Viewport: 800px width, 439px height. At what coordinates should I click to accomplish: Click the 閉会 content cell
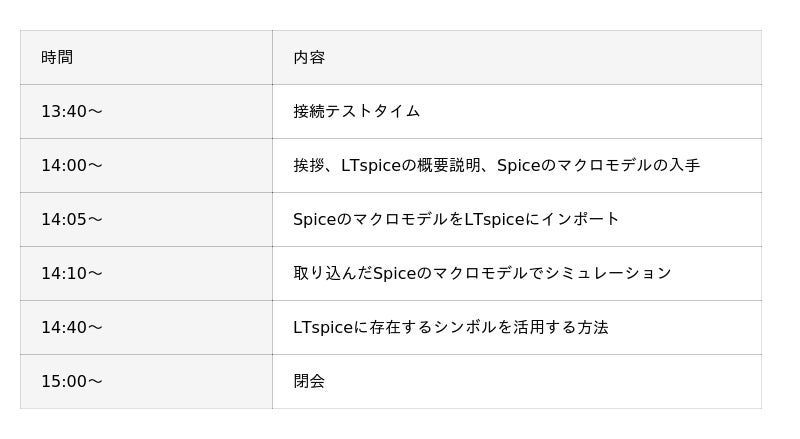point(309,382)
